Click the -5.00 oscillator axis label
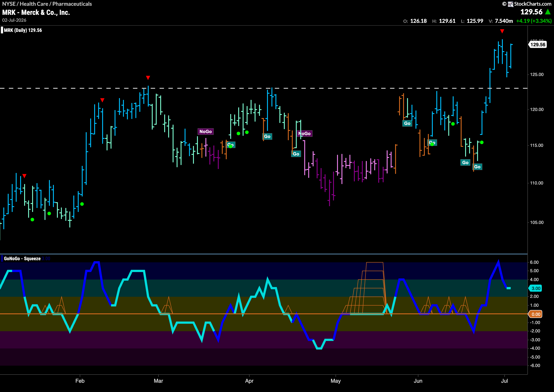The width and height of the screenshot is (554, 392). (x=535, y=357)
